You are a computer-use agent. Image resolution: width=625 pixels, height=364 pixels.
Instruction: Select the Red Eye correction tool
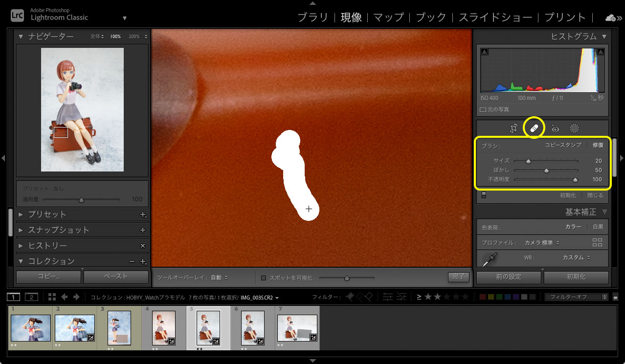(x=555, y=128)
